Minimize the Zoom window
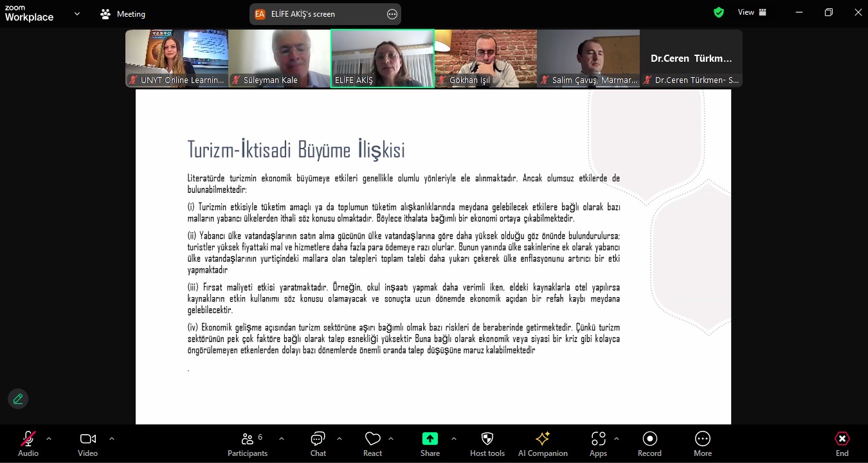 pyautogui.click(x=799, y=12)
